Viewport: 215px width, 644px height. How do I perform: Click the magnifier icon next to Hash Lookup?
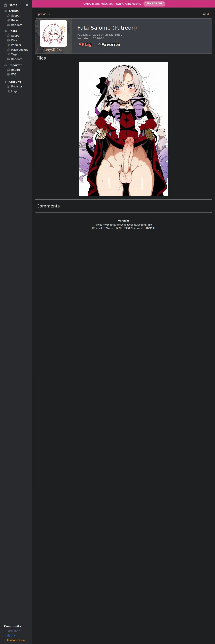(x=9, y=50)
